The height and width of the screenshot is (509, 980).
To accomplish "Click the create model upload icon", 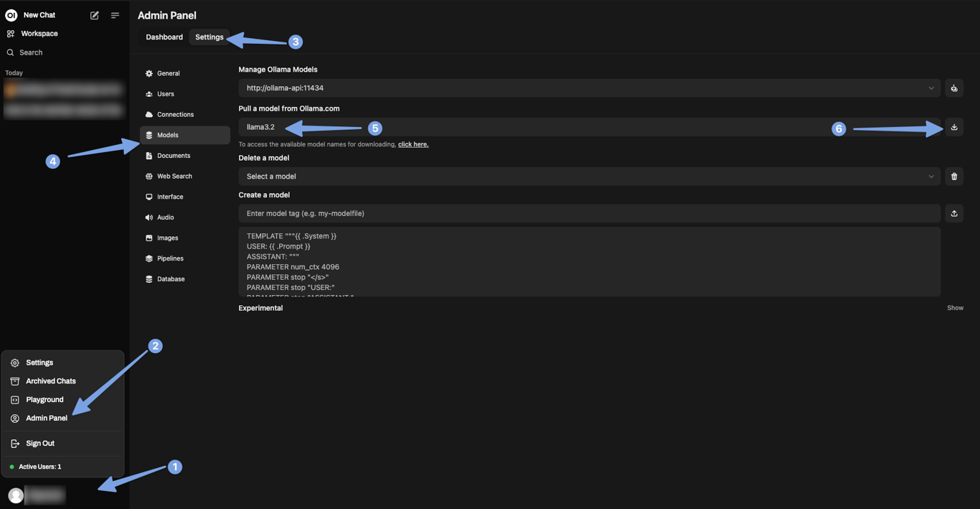I will click(x=953, y=213).
